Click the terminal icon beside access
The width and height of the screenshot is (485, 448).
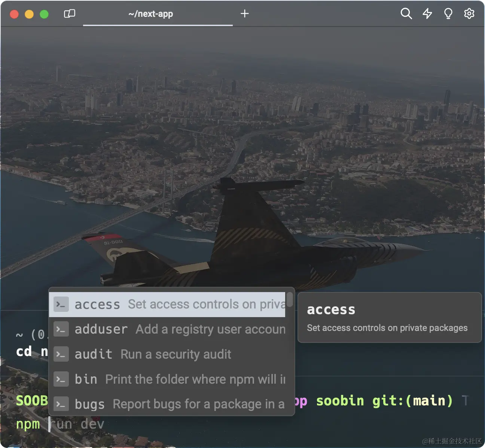[x=61, y=304]
